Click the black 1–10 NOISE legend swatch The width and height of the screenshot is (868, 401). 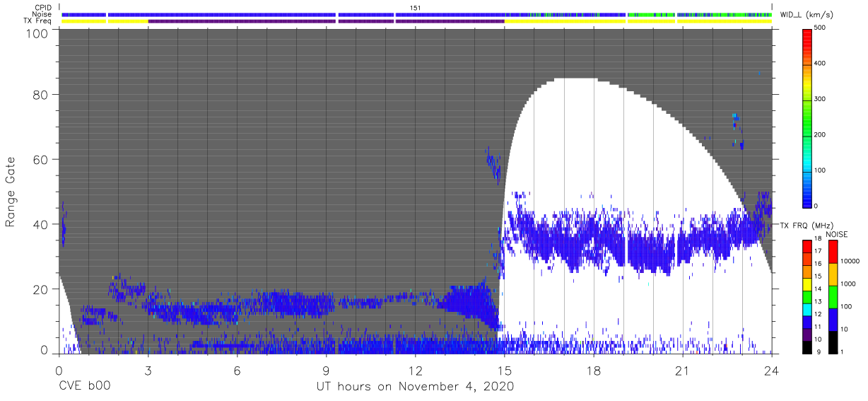pyautogui.click(x=833, y=342)
